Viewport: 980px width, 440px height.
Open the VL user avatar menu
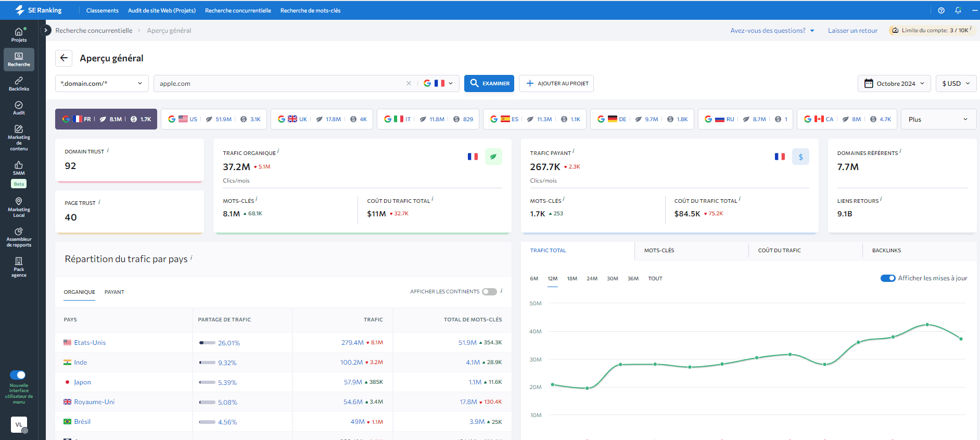(19, 424)
